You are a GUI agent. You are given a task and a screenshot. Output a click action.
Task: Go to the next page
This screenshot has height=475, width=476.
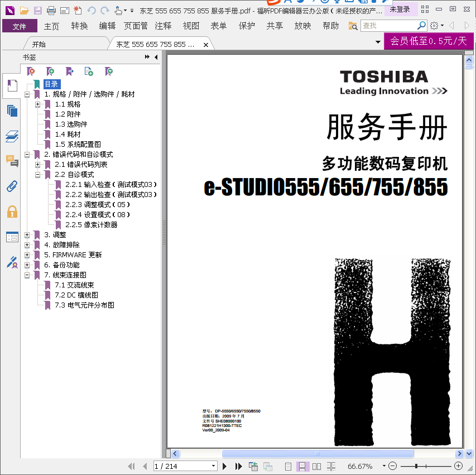(x=225, y=466)
